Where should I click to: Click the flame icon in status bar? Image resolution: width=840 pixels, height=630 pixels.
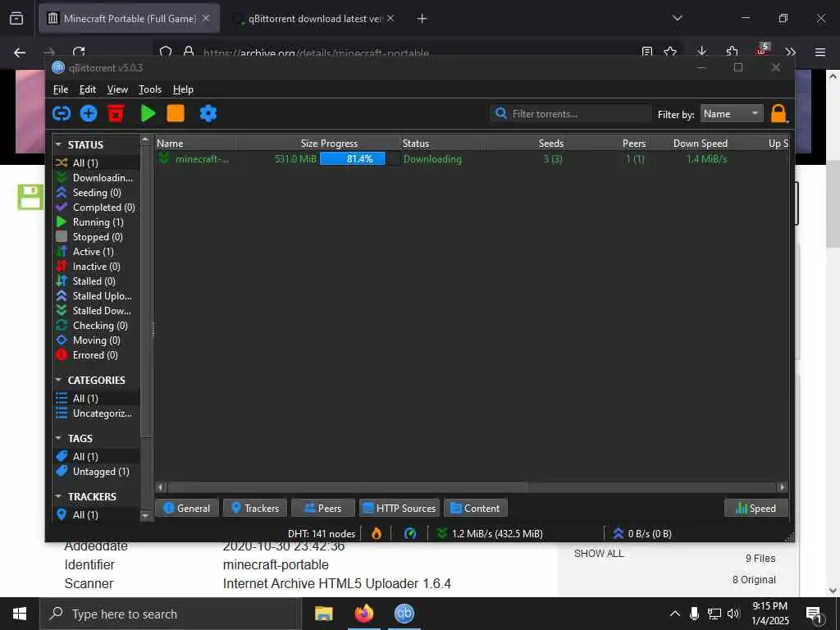click(377, 533)
